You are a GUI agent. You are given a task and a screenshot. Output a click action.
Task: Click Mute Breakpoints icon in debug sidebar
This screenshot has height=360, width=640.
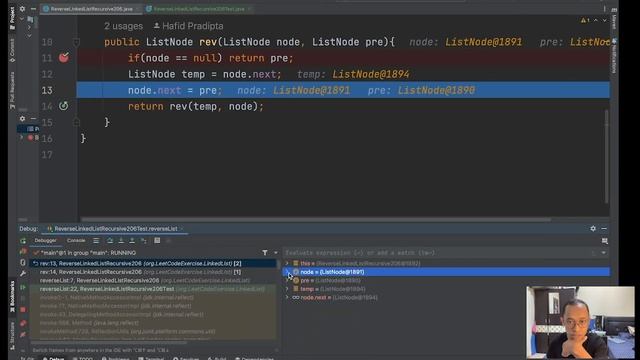[23, 335]
